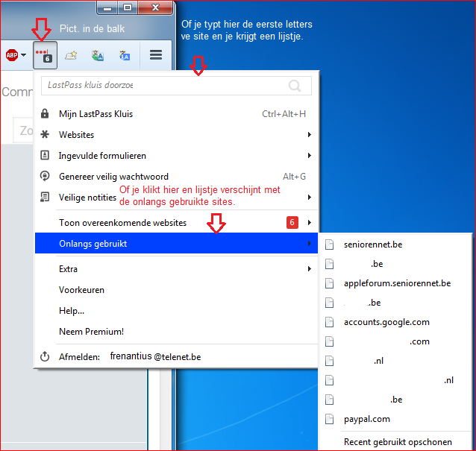Open Voorkeuren in the LastPass menu

81,290
